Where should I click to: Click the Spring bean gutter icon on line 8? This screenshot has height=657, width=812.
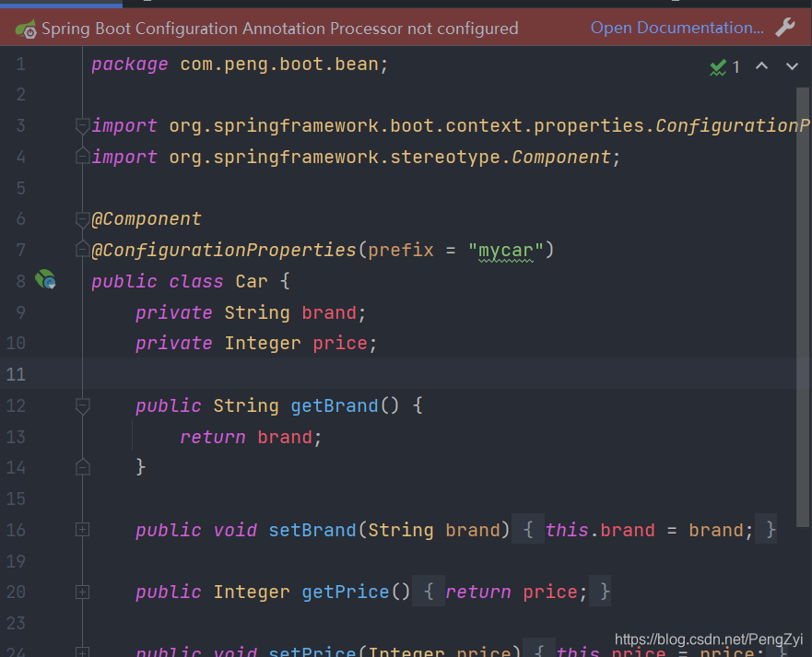tap(45, 280)
